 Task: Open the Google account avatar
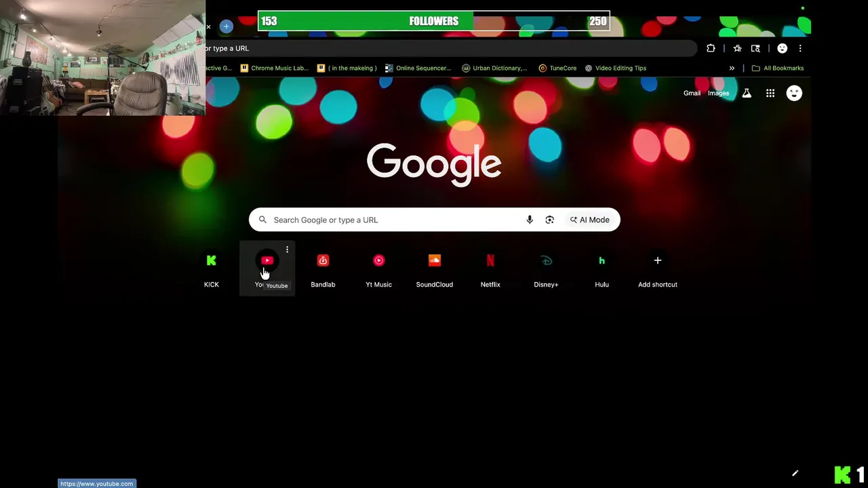(x=794, y=94)
